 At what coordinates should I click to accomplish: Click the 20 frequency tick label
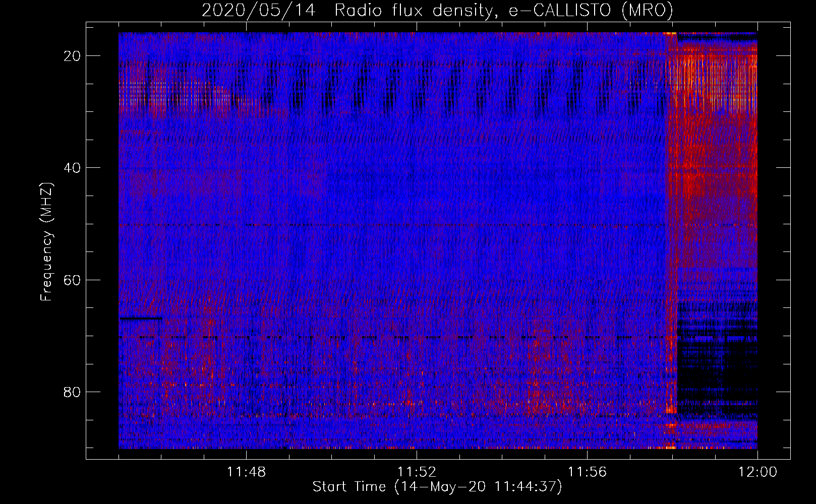[72, 56]
